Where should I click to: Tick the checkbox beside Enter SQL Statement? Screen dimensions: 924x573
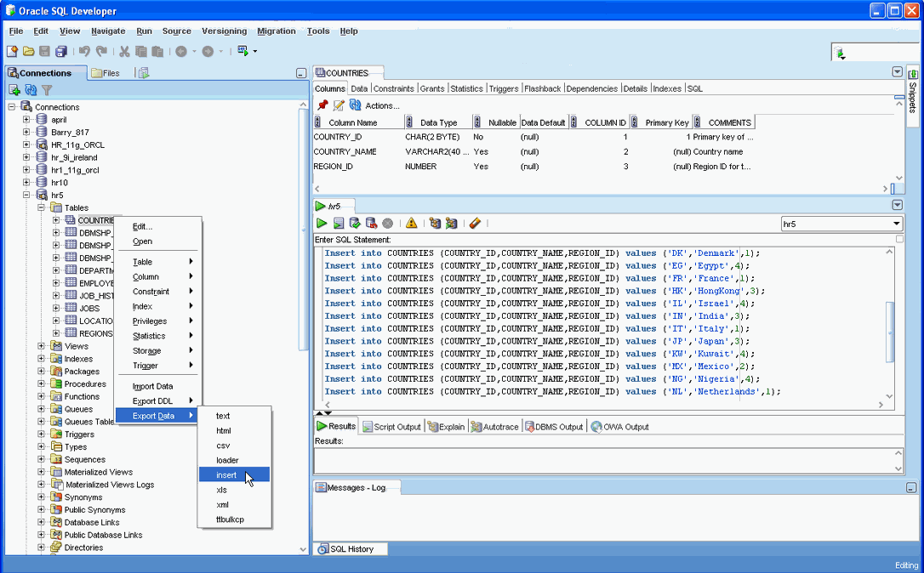tap(899, 240)
